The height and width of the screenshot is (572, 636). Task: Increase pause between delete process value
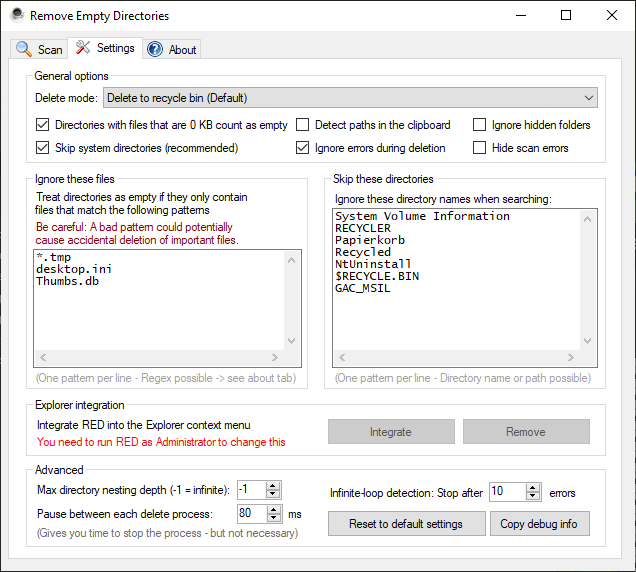pos(274,510)
